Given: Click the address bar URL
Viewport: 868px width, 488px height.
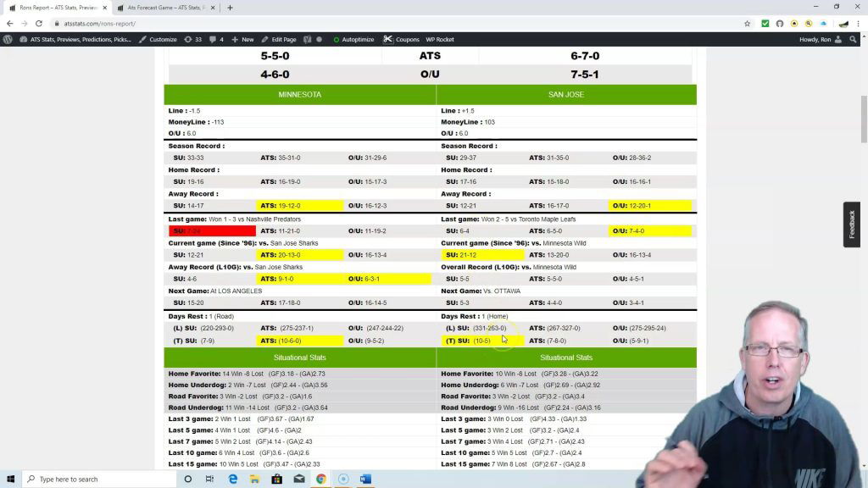Looking at the screenshot, I should (100, 23).
